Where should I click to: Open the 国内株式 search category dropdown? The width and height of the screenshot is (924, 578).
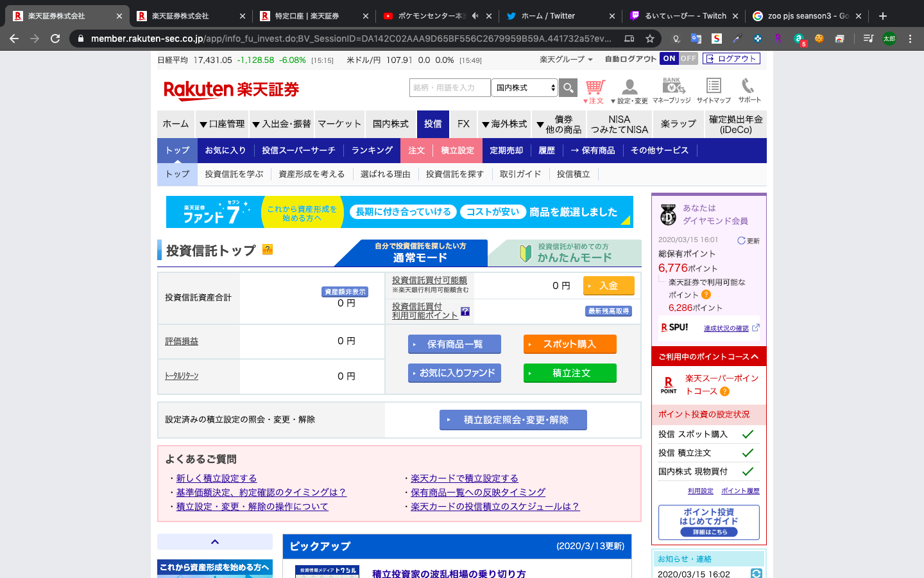tap(525, 87)
